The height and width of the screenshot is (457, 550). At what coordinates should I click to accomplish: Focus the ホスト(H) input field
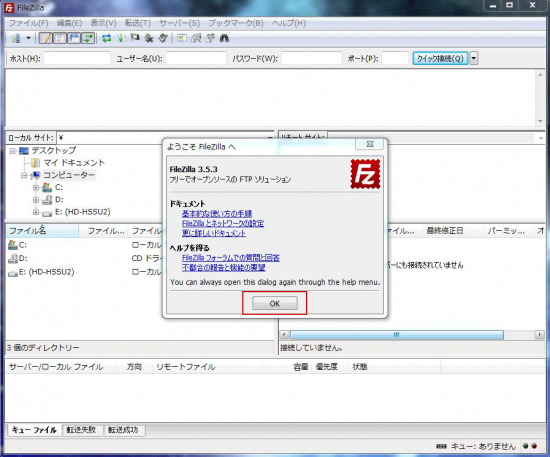[77, 58]
